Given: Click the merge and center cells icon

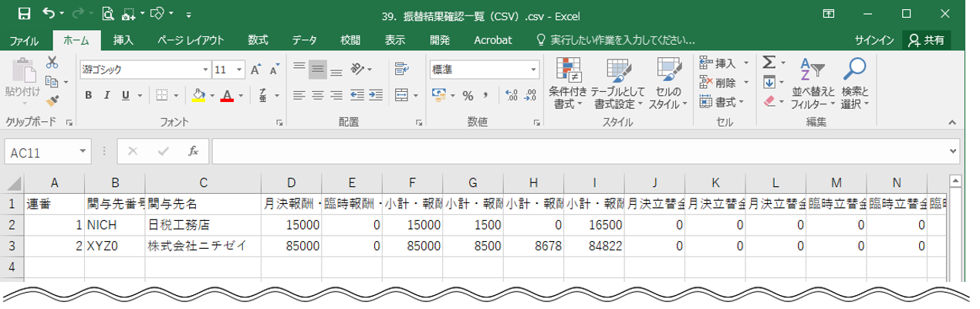Looking at the screenshot, I should click(400, 96).
